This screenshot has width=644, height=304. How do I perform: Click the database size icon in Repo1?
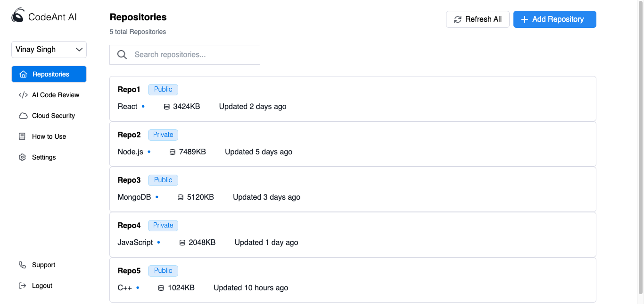(x=166, y=107)
